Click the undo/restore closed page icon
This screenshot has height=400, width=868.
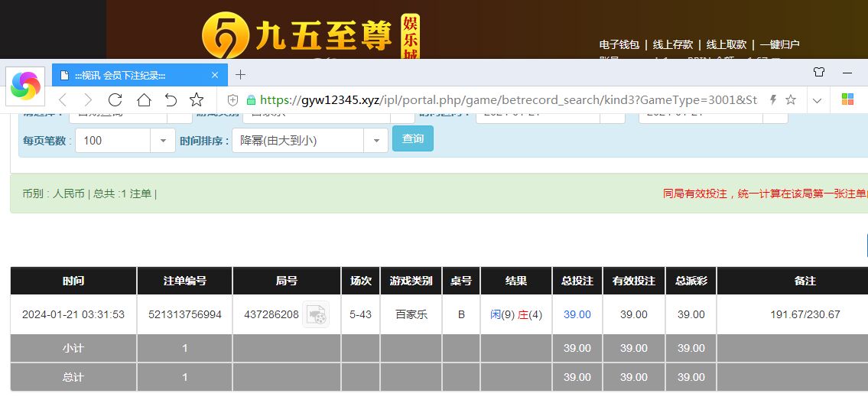pyautogui.click(x=171, y=99)
